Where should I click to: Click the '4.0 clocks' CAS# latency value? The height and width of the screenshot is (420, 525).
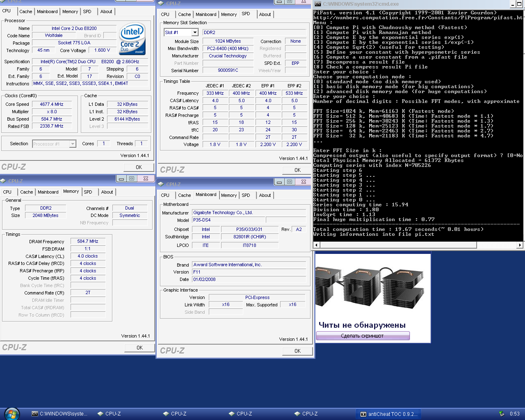pyautogui.click(x=88, y=256)
